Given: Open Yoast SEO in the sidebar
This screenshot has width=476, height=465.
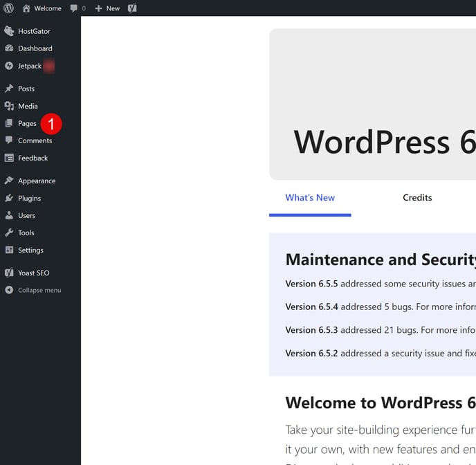Looking at the screenshot, I should click(33, 273).
